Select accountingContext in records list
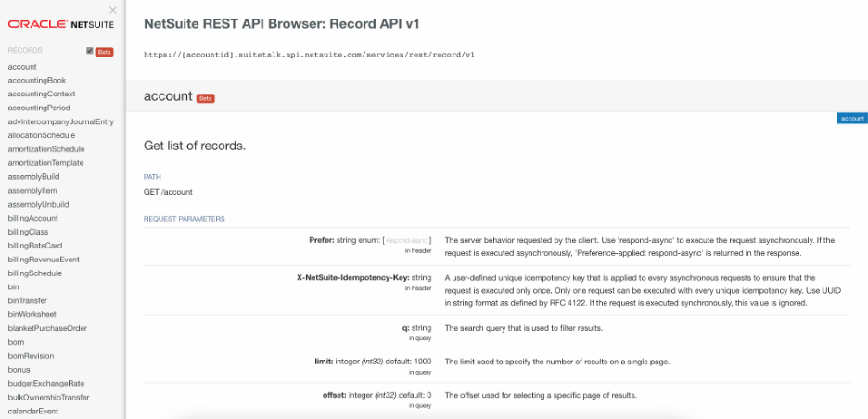Image resolution: width=868 pixels, height=419 pixels. tap(42, 95)
